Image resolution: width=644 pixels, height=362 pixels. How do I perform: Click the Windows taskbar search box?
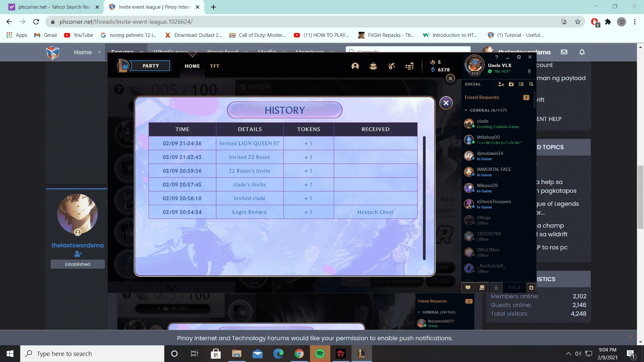point(92,354)
